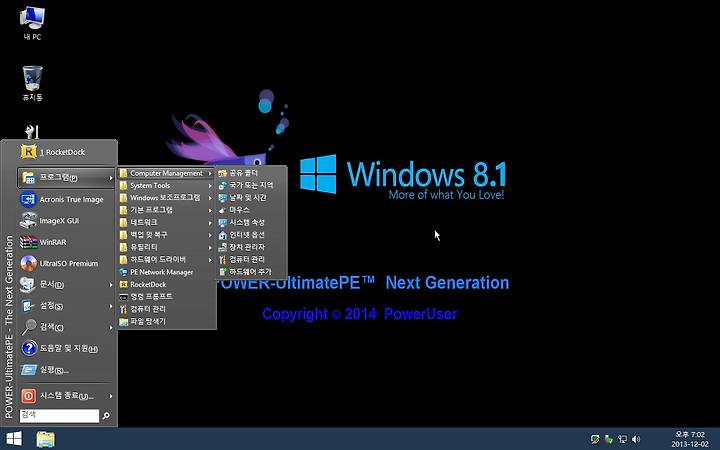Image resolution: width=720 pixels, height=450 pixels.
Task: Open 컴퓨터 관리 in Computer Management submenu
Action: 251,259
